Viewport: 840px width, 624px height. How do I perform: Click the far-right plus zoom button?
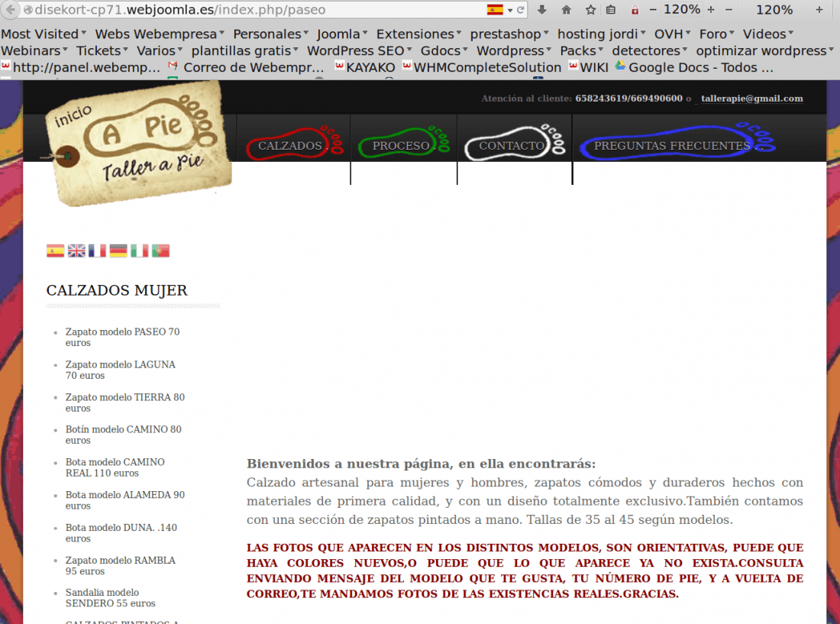pyautogui.click(x=819, y=10)
